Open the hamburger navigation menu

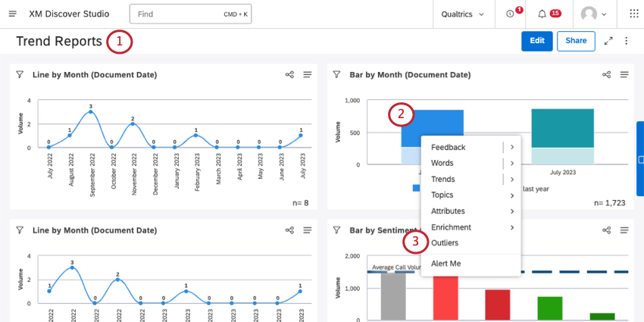(x=12, y=14)
